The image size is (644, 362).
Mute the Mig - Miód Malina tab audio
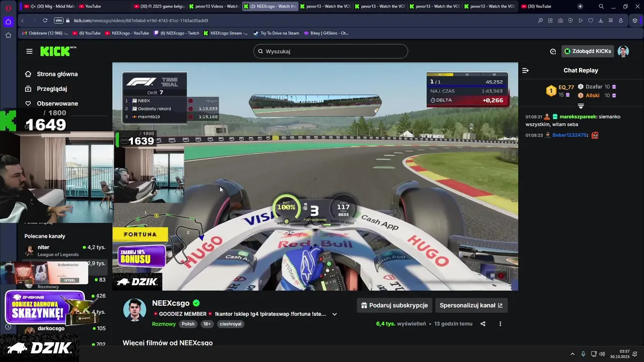click(33, 7)
